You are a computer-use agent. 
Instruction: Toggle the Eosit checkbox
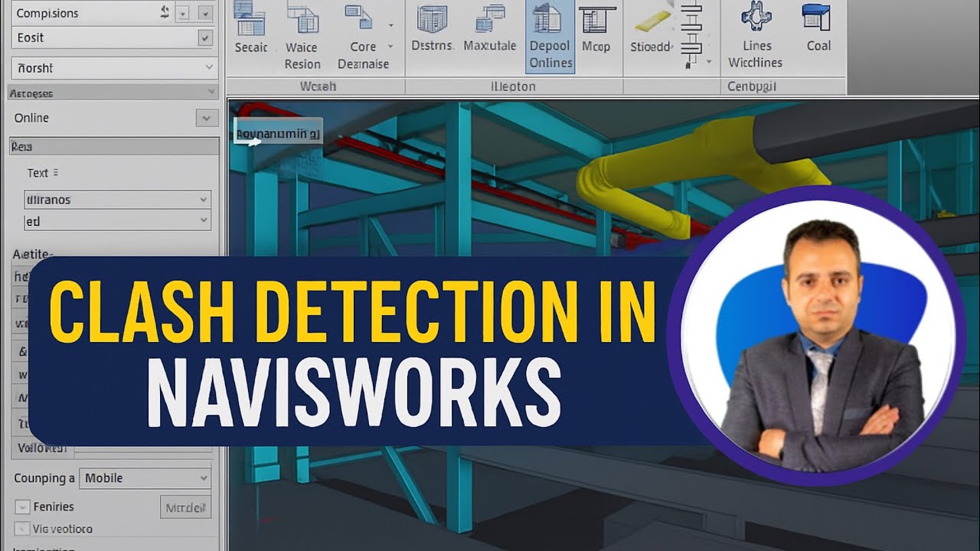204,37
